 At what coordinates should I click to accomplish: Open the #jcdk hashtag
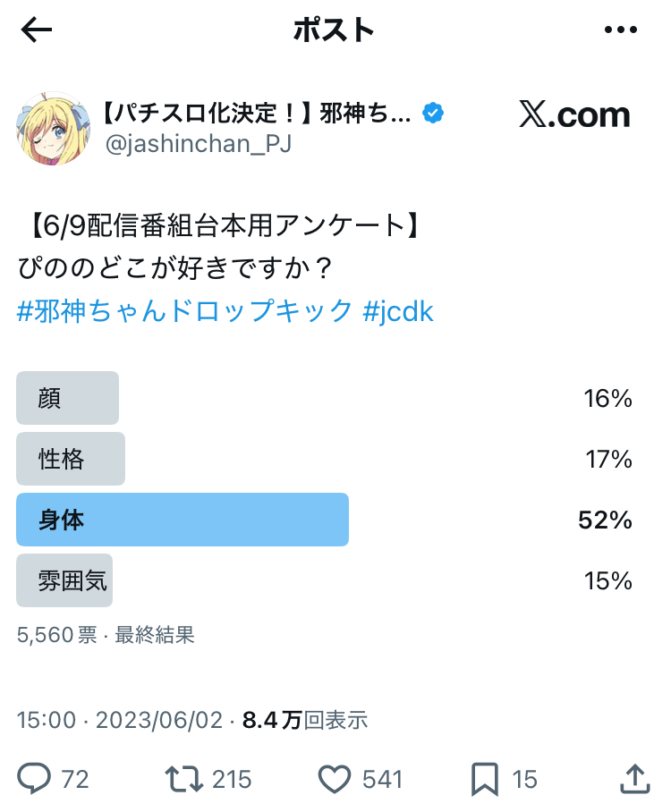point(398,311)
